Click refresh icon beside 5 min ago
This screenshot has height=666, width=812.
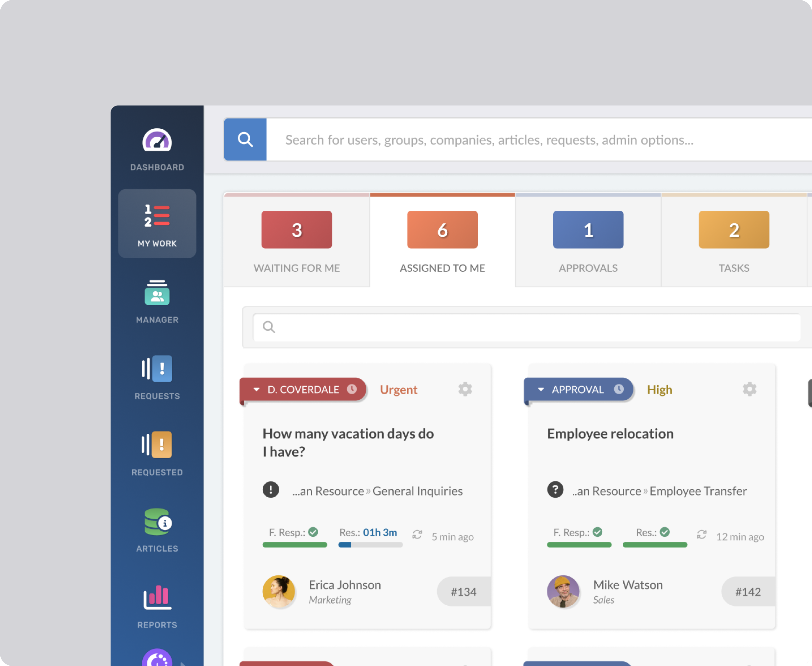[x=417, y=534]
